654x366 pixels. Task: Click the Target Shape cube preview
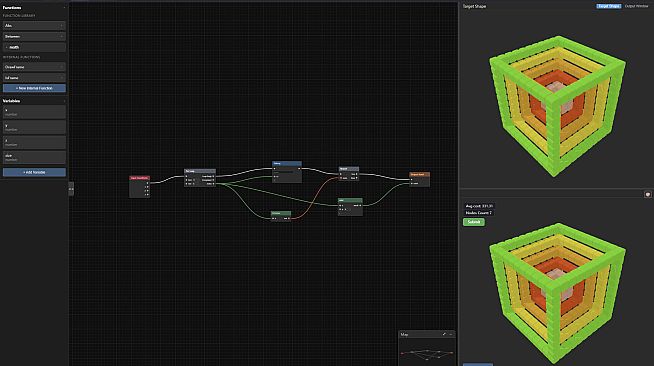coord(557,106)
